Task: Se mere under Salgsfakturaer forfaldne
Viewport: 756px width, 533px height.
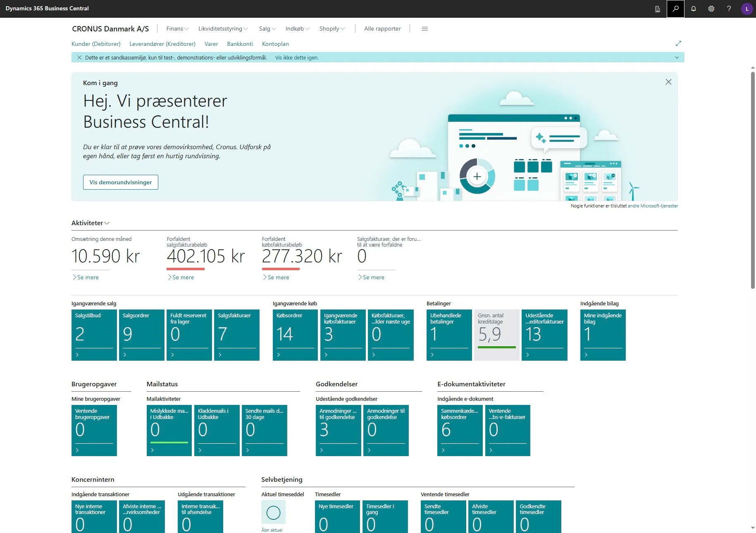Action: (371, 277)
